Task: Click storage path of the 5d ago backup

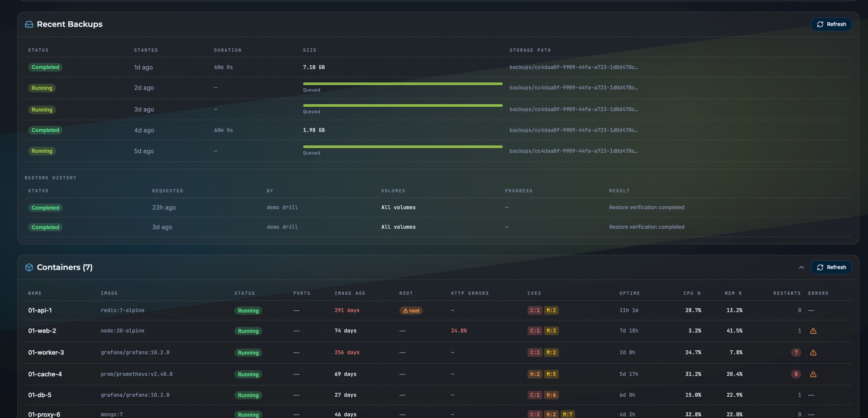Action: point(574,151)
